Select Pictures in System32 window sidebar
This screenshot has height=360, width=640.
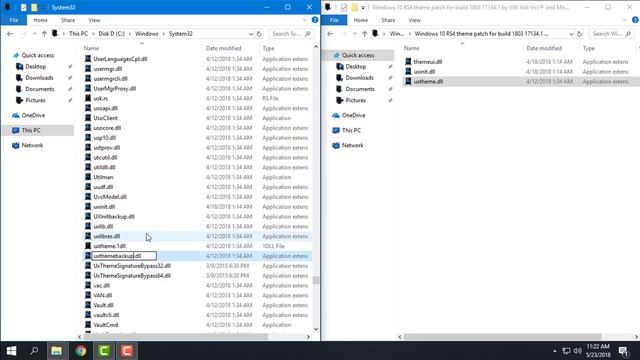point(36,100)
